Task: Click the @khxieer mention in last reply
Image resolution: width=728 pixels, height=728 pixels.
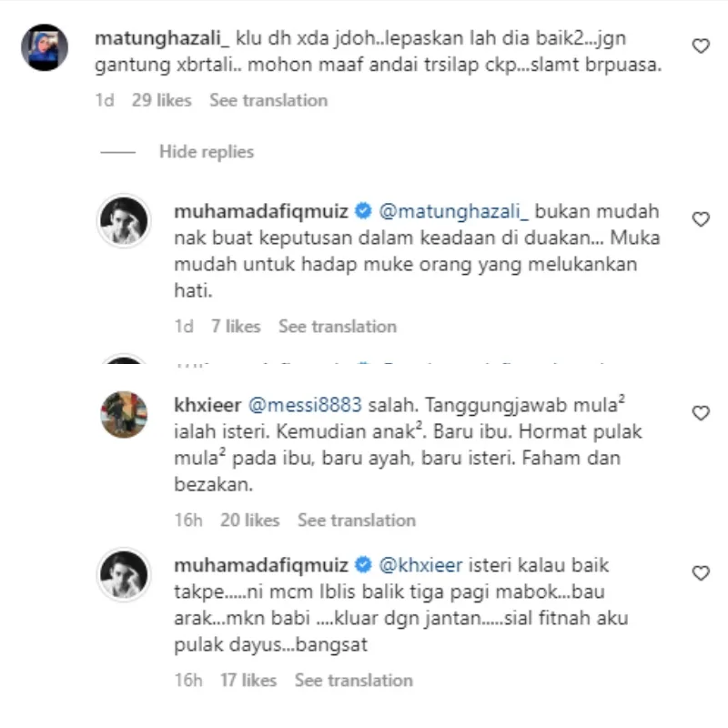Action: pyautogui.click(x=420, y=565)
